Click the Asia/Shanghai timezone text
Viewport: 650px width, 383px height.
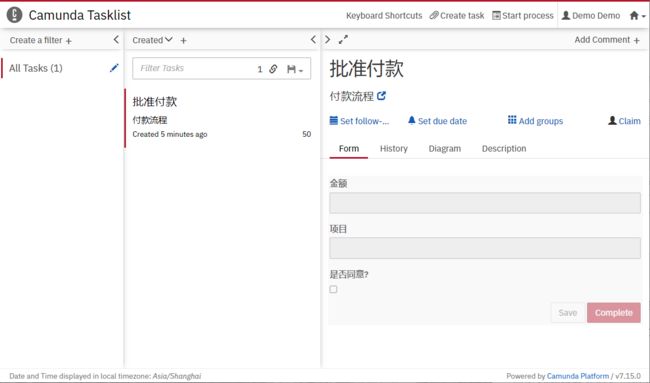(x=177, y=376)
